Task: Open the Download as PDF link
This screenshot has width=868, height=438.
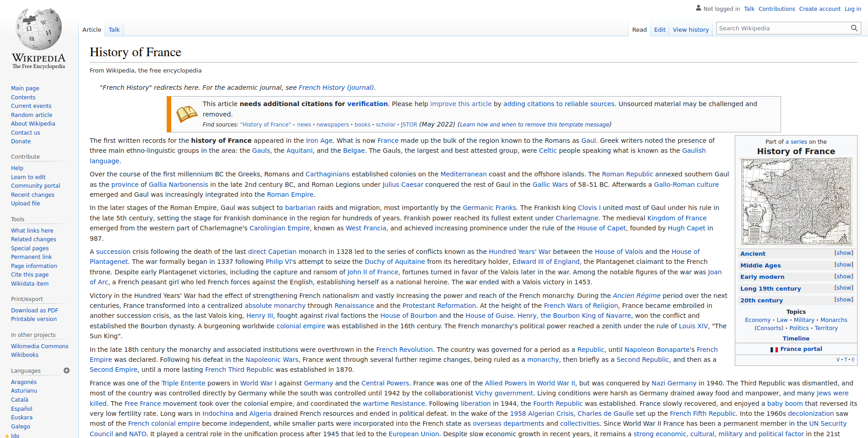Action: click(34, 310)
